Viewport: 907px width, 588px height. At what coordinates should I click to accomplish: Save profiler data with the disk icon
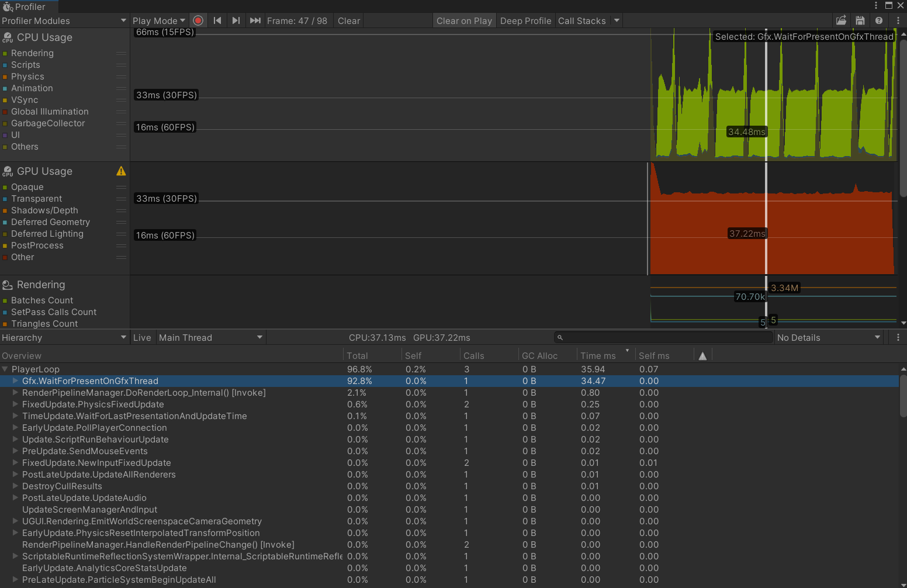coord(860,20)
